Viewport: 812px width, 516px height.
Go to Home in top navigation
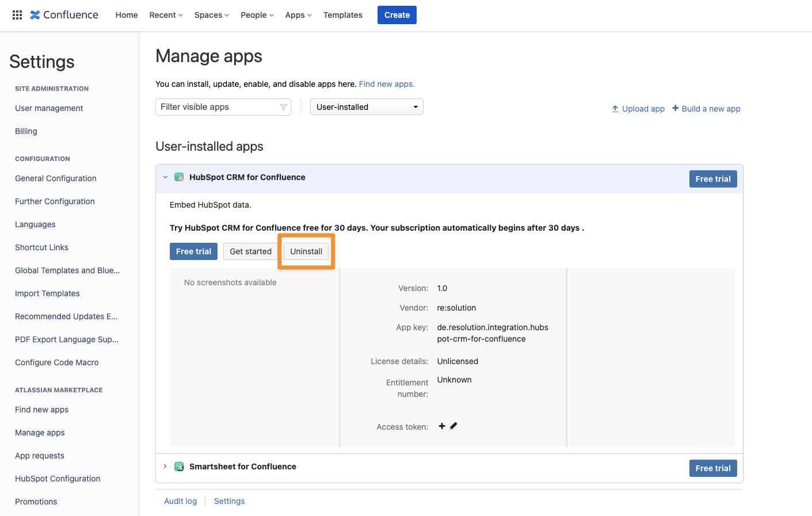pos(127,15)
